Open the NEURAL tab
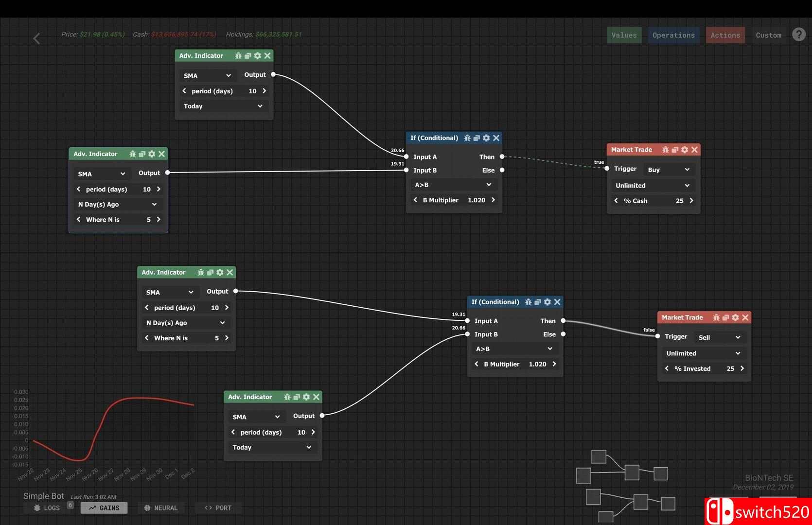 (161, 508)
